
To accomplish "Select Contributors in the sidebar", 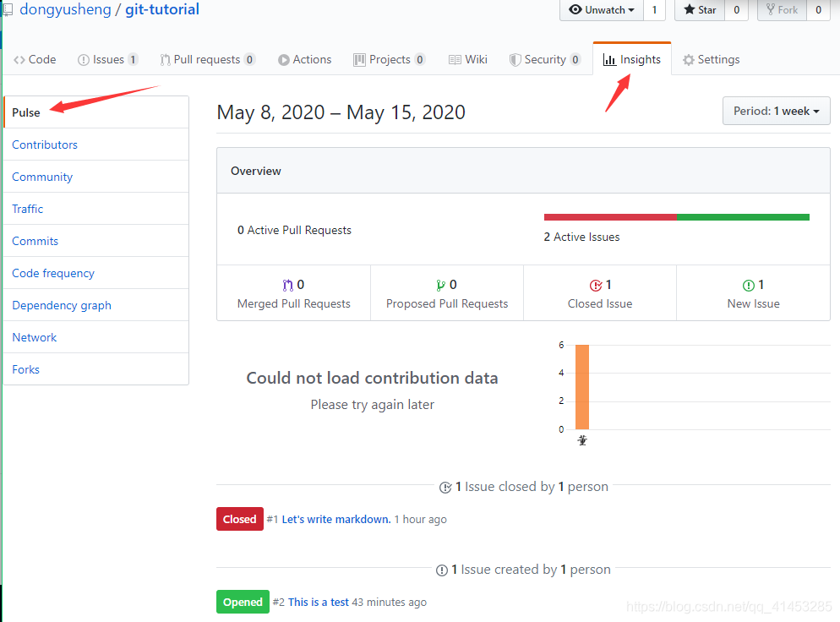I will tap(45, 145).
